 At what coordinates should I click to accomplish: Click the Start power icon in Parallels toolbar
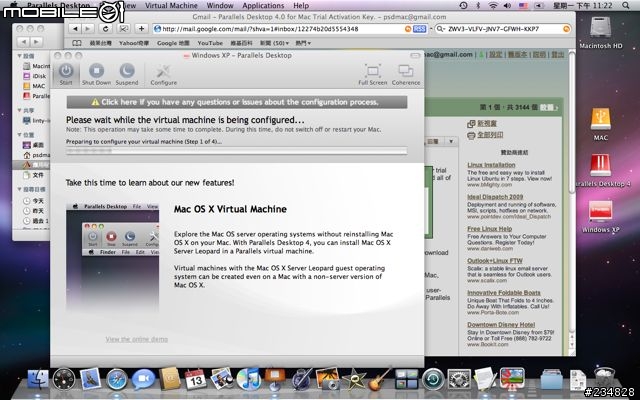(x=66, y=71)
